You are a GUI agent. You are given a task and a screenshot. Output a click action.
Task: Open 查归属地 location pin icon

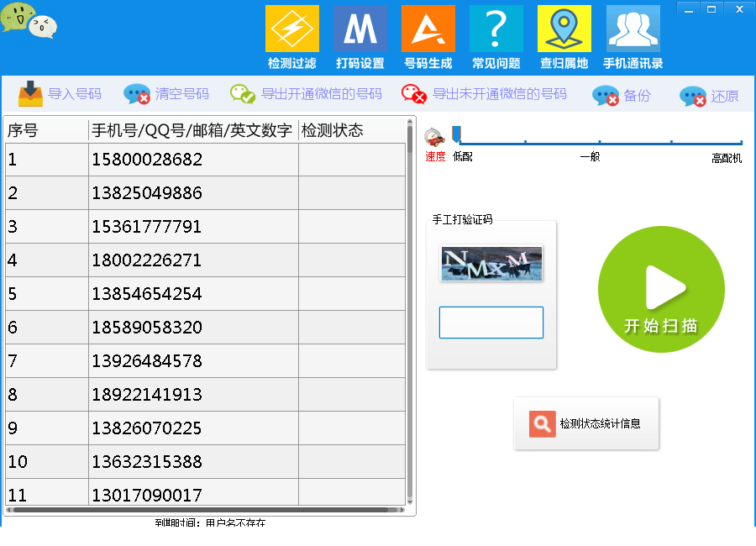click(x=564, y=29)
